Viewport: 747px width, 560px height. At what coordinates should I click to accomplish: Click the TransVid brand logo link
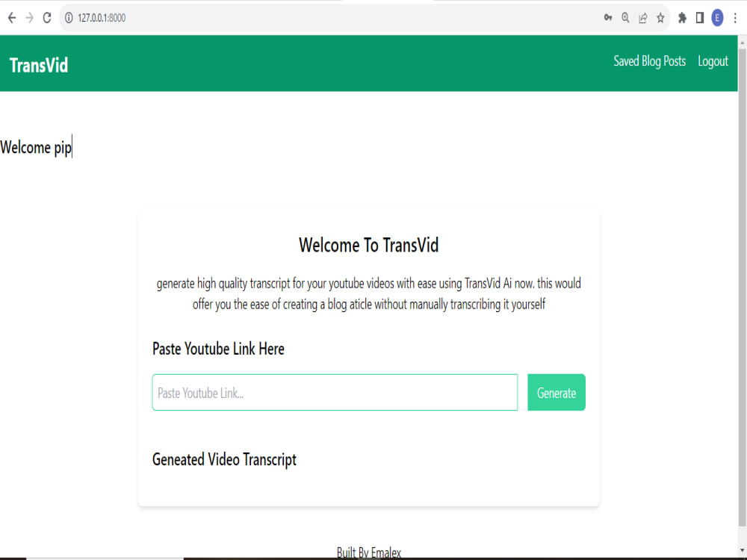click(x=38, y=65)
